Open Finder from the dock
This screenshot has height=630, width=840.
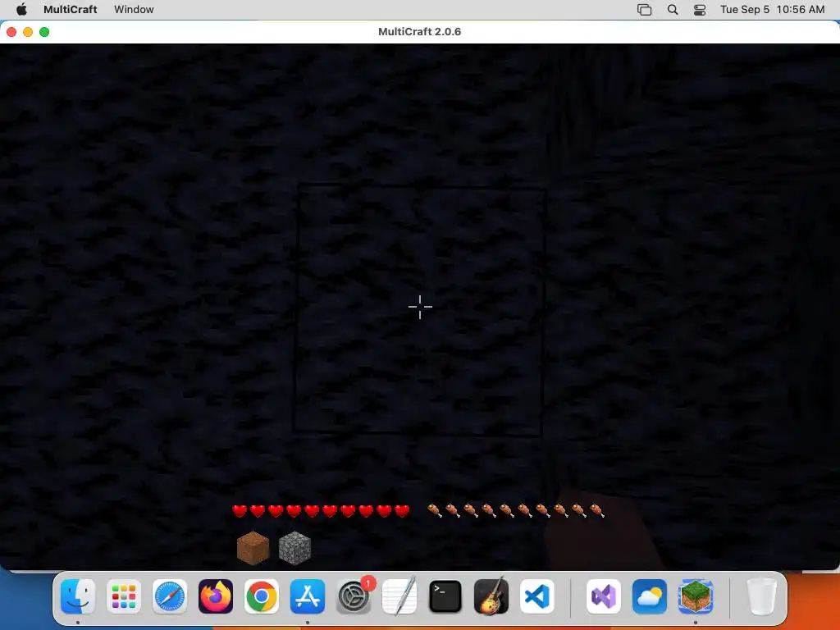[x=78, y=596]
